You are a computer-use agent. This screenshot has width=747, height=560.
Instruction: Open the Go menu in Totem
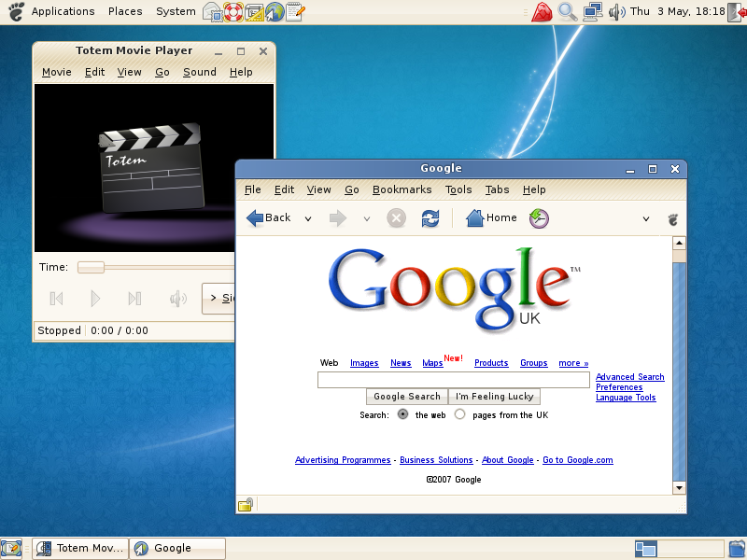click(162, 72)
